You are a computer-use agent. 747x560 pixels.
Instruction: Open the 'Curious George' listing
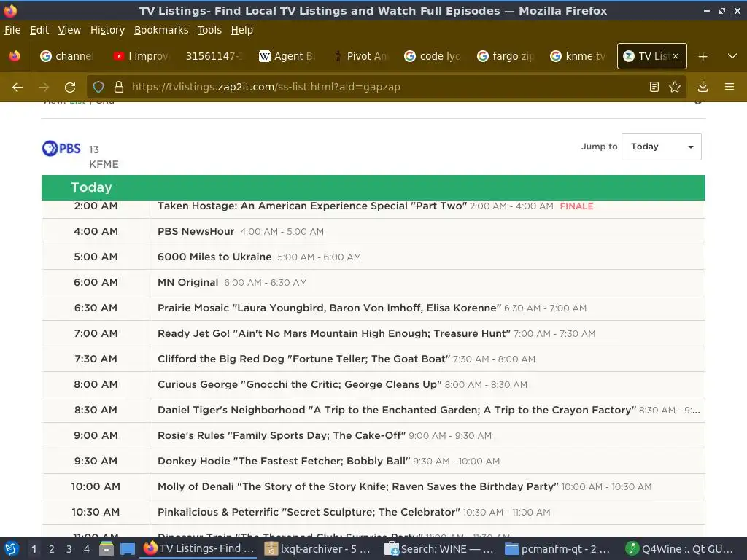[x=300, y=384]
